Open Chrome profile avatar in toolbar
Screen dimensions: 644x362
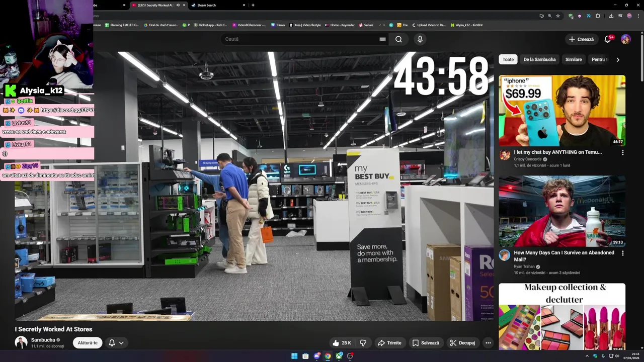(629, 16)
